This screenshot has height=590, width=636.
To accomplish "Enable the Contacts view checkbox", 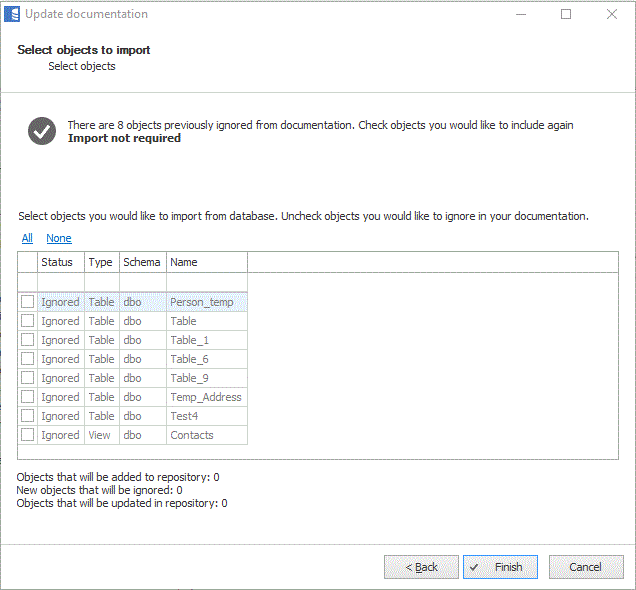I will (28, 435).
